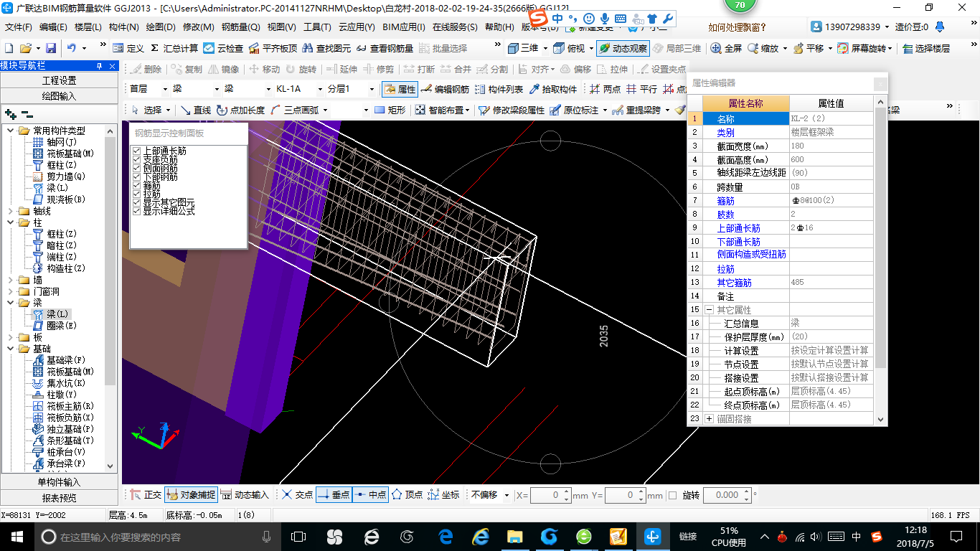Toggle 垂点 perpendicular snap
Screen dimensions: 980x551
pyautogui.click(x=334, y=494)
